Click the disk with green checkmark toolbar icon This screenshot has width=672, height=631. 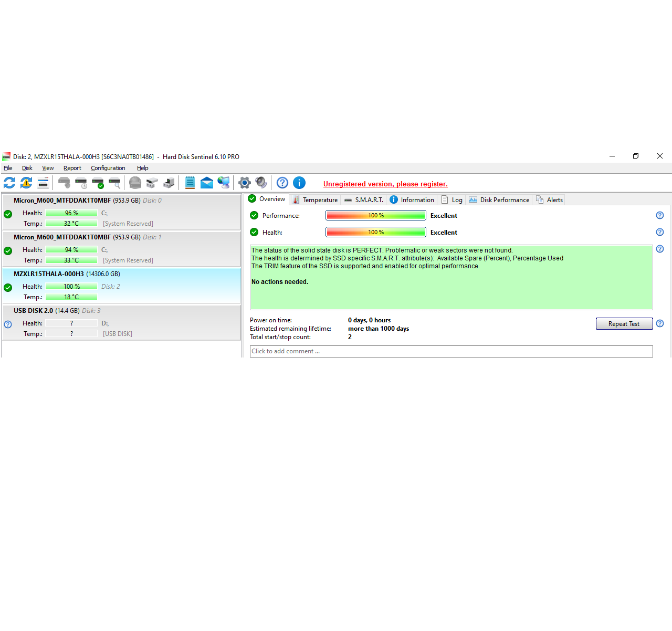click(98, 183)
